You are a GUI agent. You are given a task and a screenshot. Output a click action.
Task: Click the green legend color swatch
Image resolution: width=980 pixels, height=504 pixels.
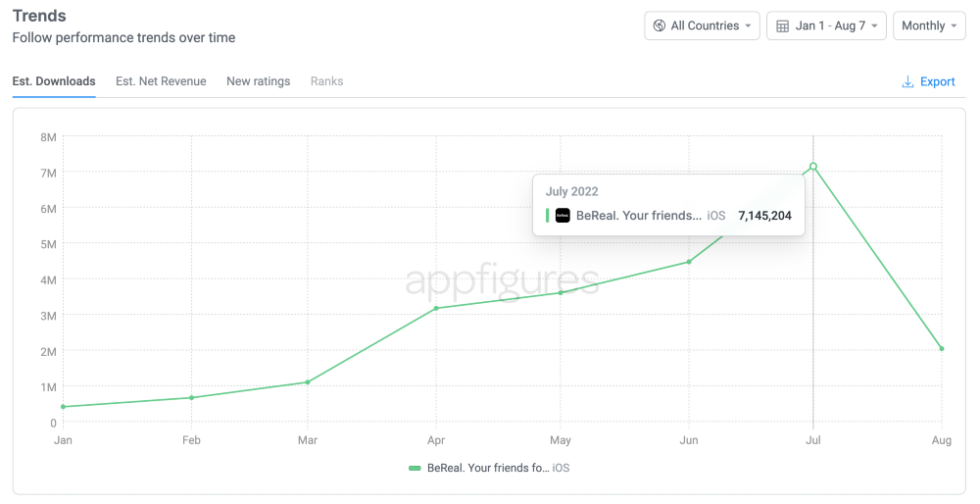point(415,468)
